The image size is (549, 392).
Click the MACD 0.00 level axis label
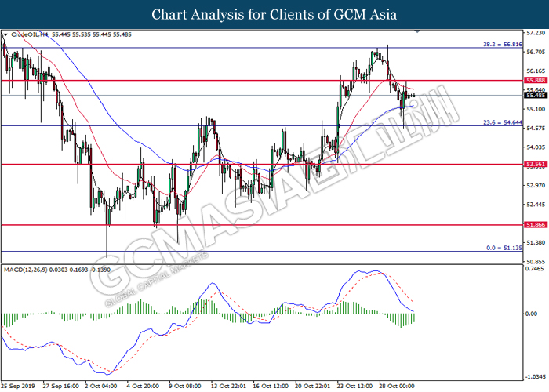coord(532,314)
